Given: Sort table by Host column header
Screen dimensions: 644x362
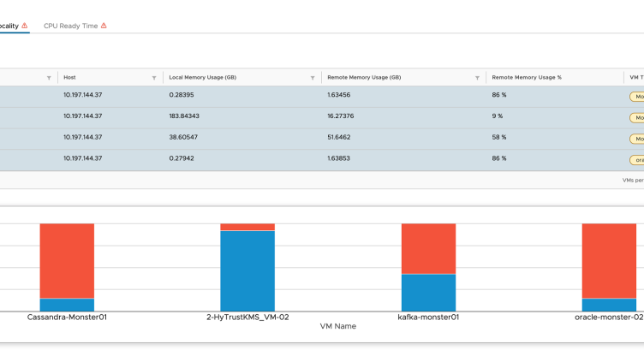Looking at the screenshot, I should coord(69,77).
